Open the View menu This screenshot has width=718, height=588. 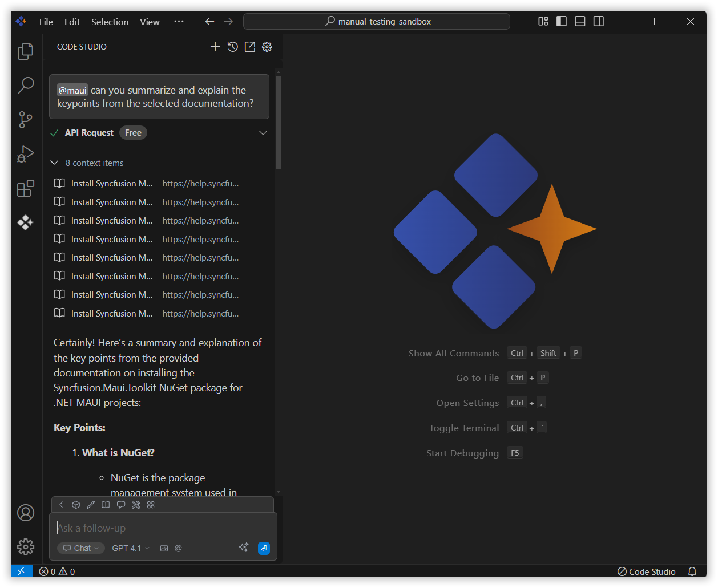pyautogui.click(x=150, y=22)
